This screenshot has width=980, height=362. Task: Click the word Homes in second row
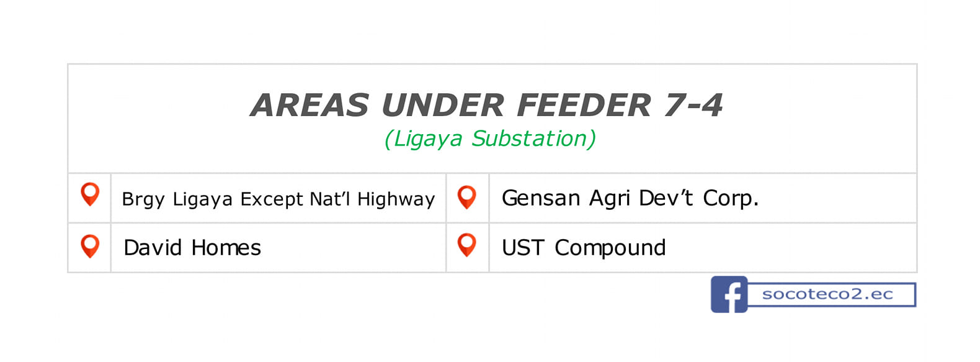tap(226, 248)
